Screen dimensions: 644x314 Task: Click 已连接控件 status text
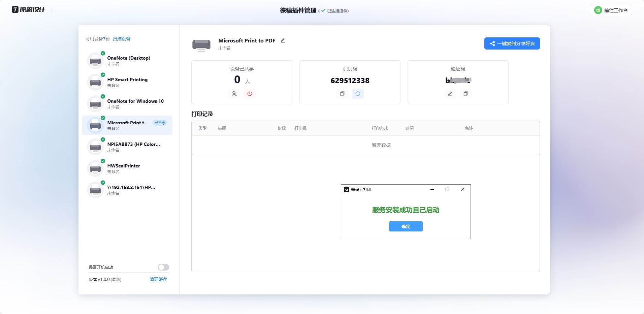(x=338, y=11)
